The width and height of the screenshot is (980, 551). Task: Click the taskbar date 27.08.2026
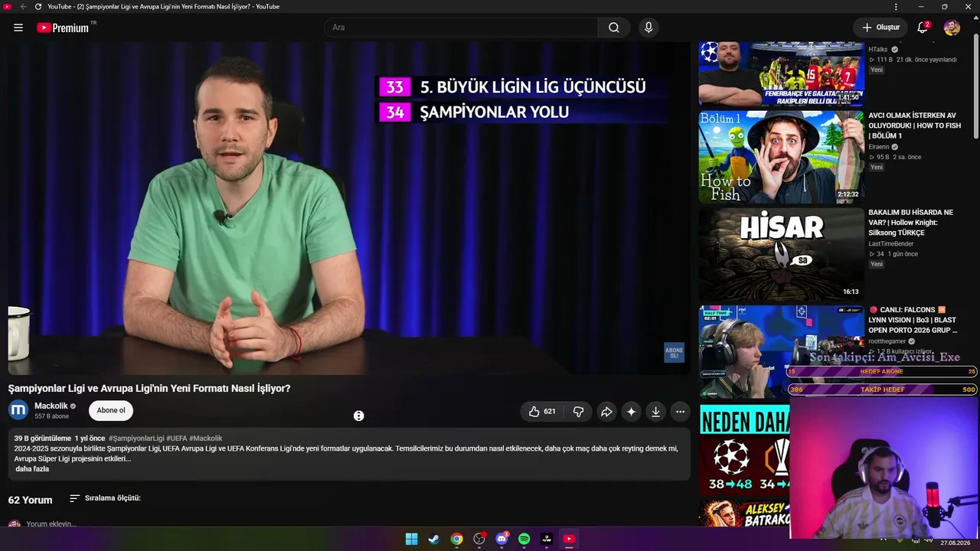pyautogui.click(x=955, y=543)
